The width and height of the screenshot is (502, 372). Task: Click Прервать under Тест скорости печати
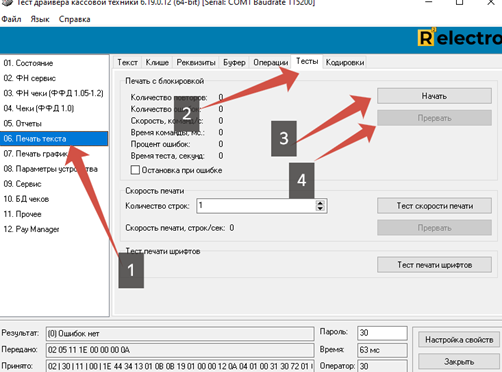[x=434, y=228]
